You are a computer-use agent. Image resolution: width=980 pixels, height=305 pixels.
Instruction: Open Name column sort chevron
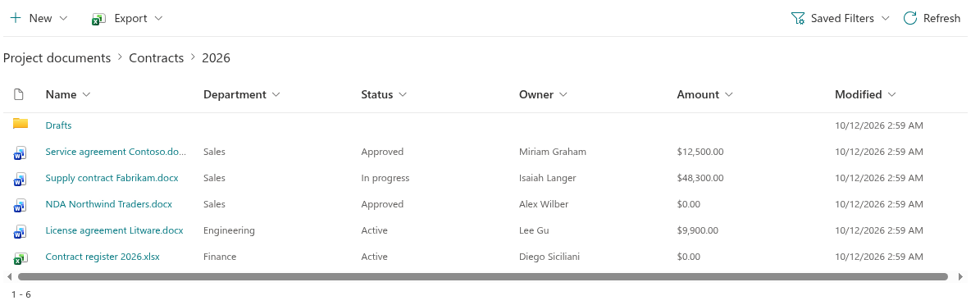click(86, 95)
